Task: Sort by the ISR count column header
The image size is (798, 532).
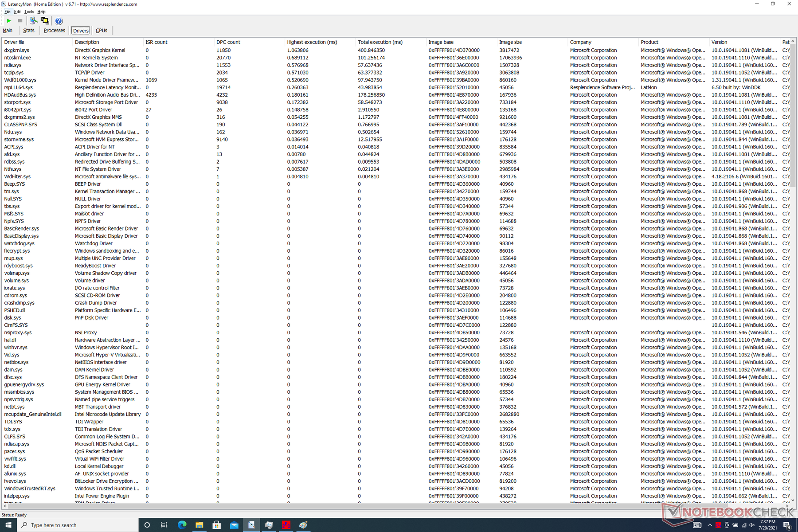Action: [179, 42]
